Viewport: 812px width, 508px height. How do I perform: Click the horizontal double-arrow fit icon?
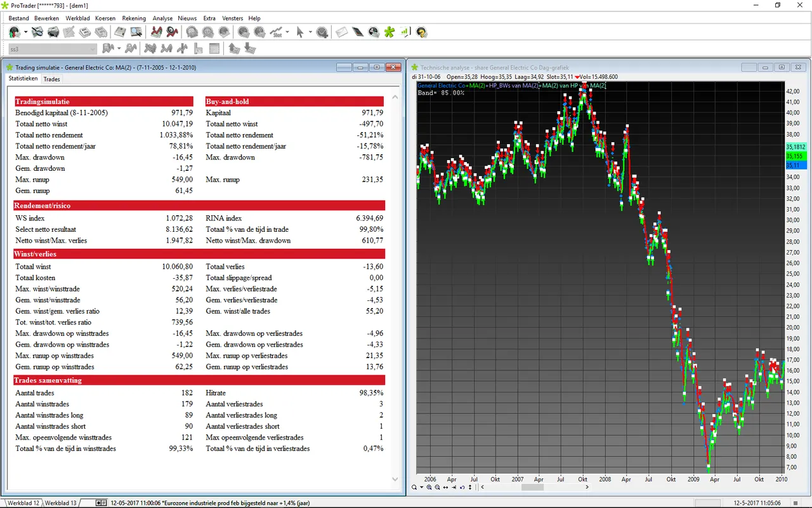click(445, 487)
